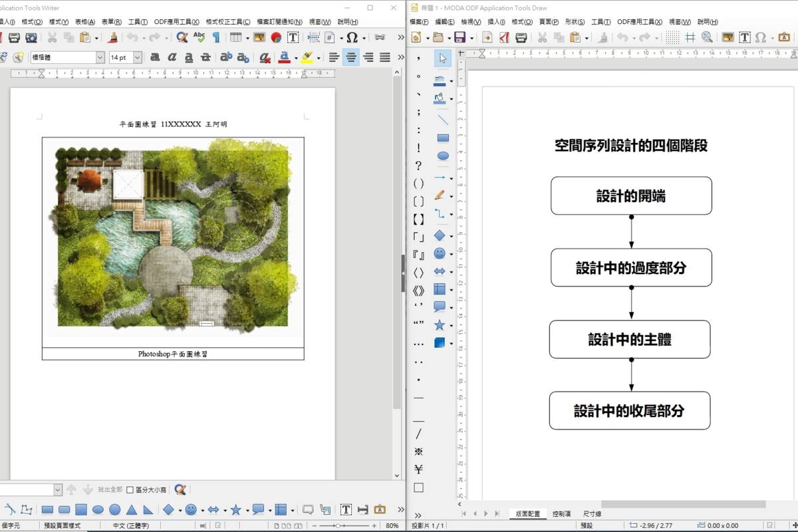Insert text box icon in Writer toolbar
The width and height of the screenshot is (798, 532).
(293, 38)
